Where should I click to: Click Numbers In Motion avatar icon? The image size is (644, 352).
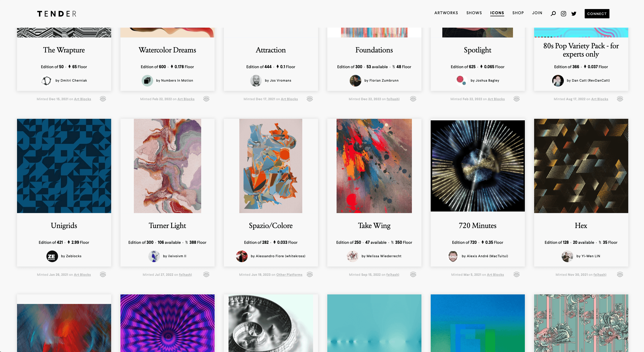(x=147, y=81)
